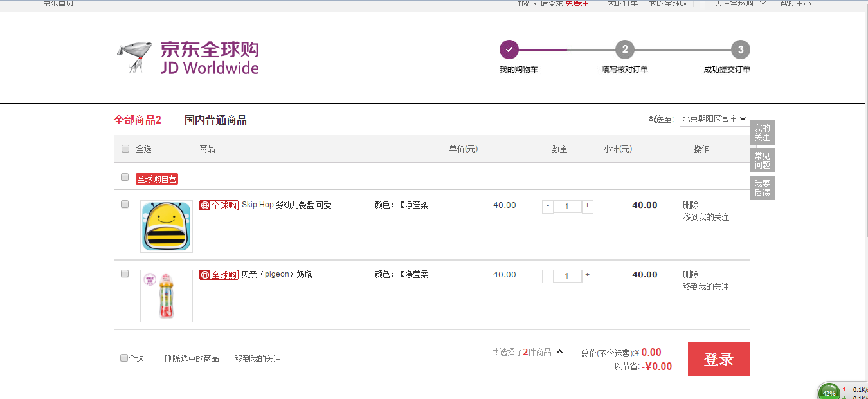The width and height of the screenshot is (868, 399).
Task: Switch to the 全部商品2 tab
Action: point(138,120)
